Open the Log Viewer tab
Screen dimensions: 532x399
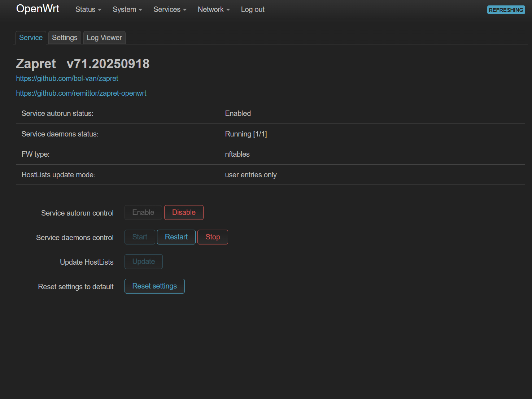point(104,38)
